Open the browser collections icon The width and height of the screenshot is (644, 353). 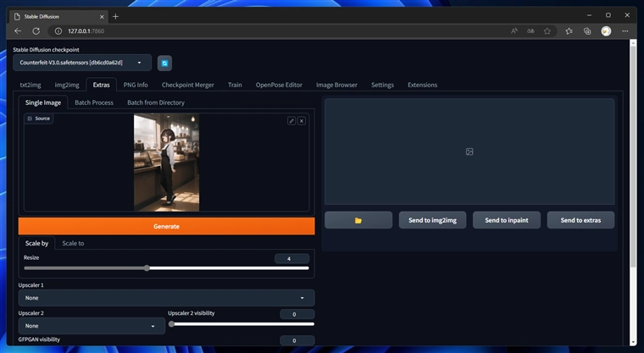[587, 31]
